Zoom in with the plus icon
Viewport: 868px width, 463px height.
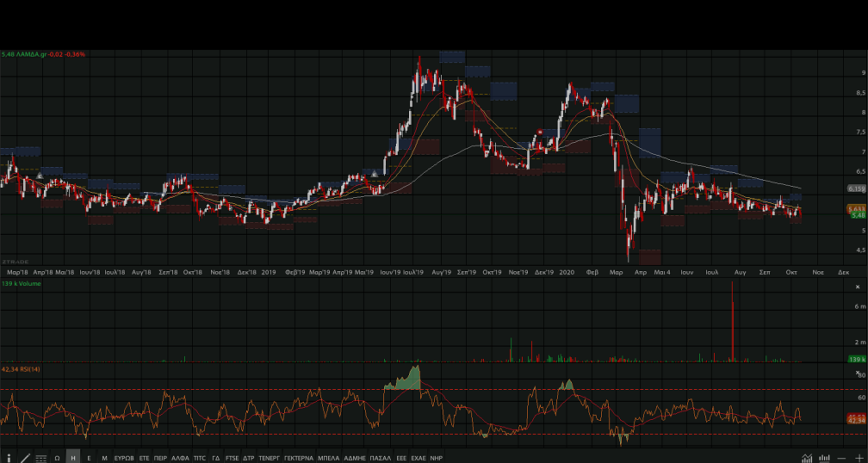click(x=858, y=458)
